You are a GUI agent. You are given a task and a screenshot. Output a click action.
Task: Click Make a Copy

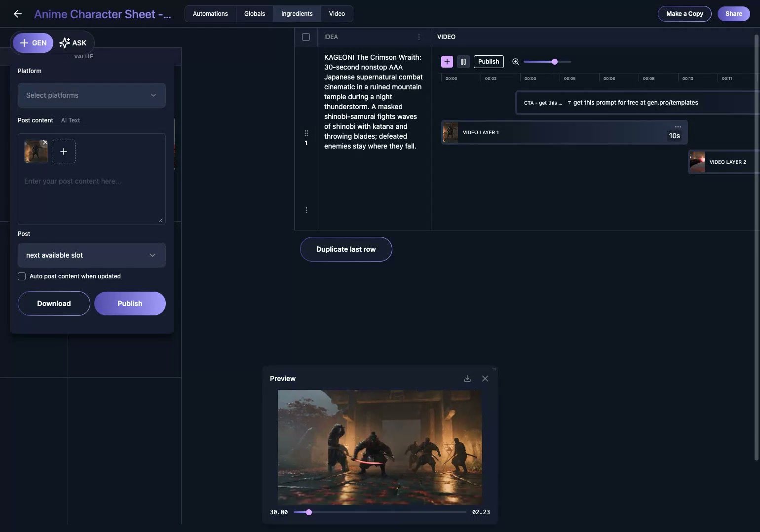684,14
